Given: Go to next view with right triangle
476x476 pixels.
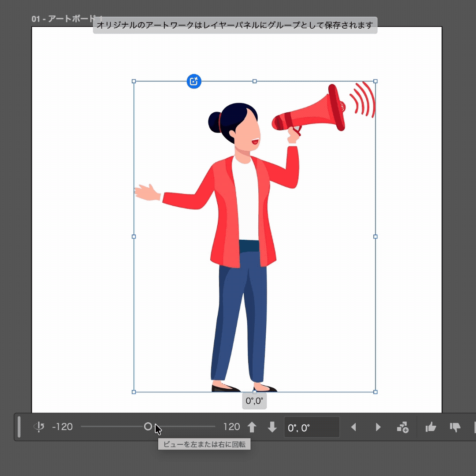Looking at the screenshot, I should pyautogui.click(x=378, y=427).
